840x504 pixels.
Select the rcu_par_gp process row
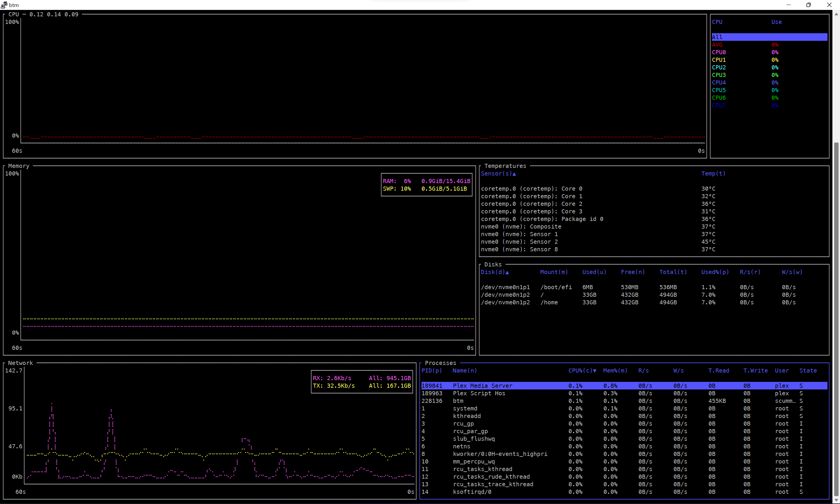[624, 431]
